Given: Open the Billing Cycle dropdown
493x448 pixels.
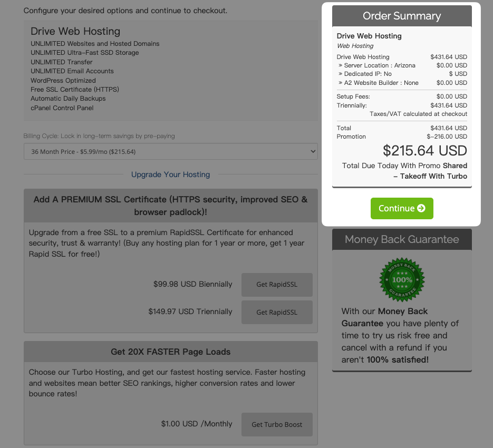Looking at the screenshot, I should [x=171, y=152].
